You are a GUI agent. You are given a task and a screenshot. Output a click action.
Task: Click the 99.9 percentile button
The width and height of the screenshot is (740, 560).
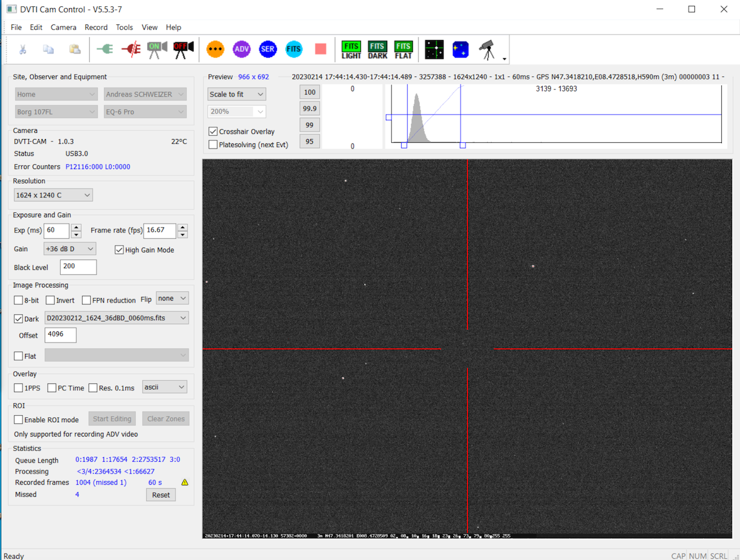[x=310, y=108]
